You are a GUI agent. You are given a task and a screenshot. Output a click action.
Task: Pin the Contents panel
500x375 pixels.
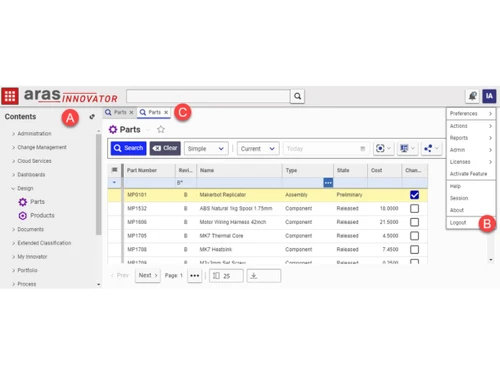tap(92, 117)
